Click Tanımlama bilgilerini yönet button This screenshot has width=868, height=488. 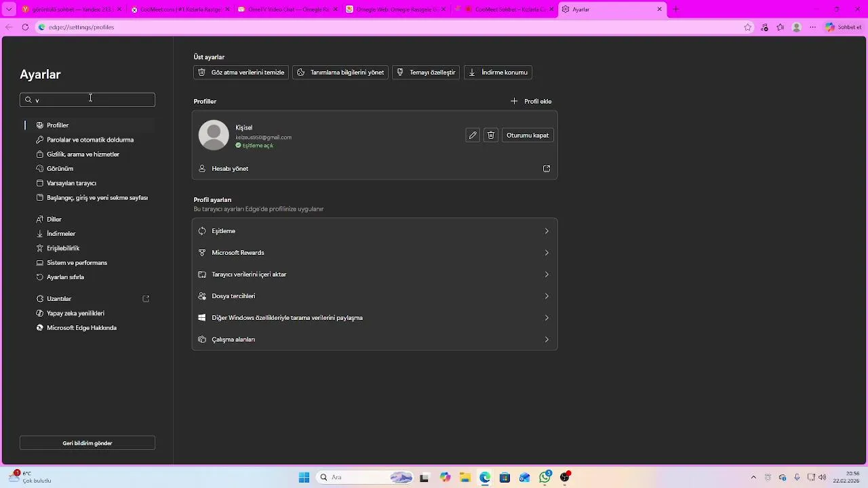coord(340,73)
